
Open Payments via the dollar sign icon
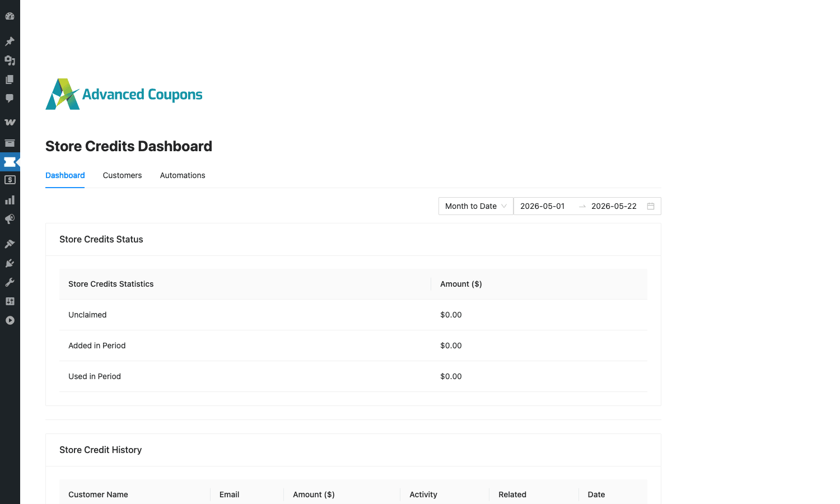(x=10, y=180)
